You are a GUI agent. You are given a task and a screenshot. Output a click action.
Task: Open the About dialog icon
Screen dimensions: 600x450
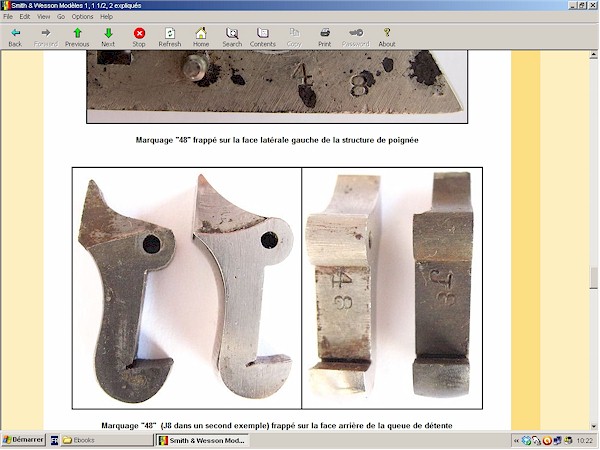coord(387,37)
